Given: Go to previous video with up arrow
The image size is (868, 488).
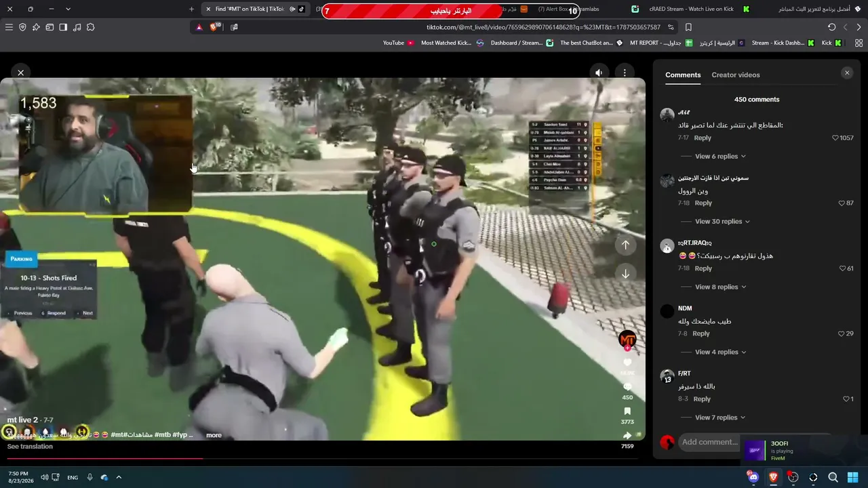Looking at the screenshot, I should (x=625, y=245).
